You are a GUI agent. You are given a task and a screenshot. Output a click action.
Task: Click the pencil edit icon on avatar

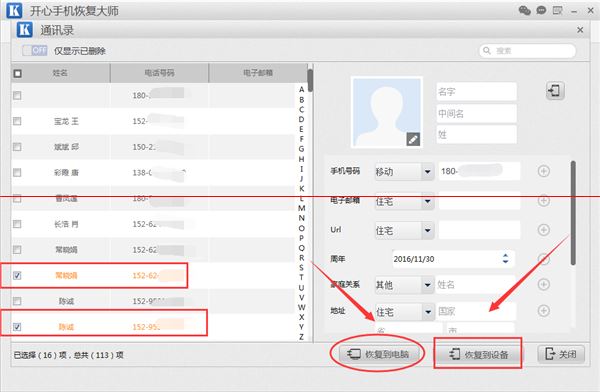(x=412, y=139)
